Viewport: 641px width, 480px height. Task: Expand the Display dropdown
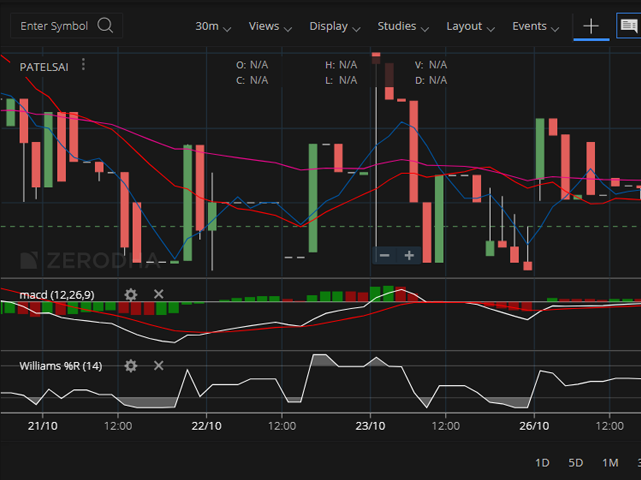pos(334,26)
